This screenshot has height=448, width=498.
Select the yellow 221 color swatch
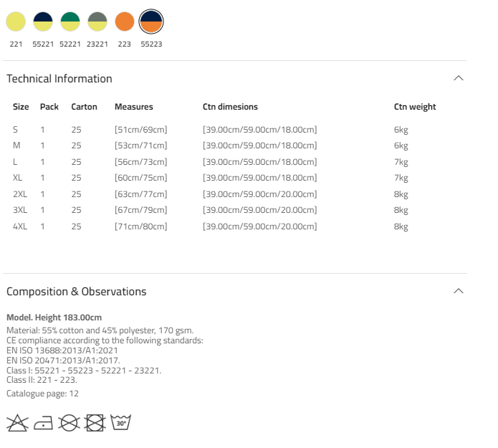point(16,22)
